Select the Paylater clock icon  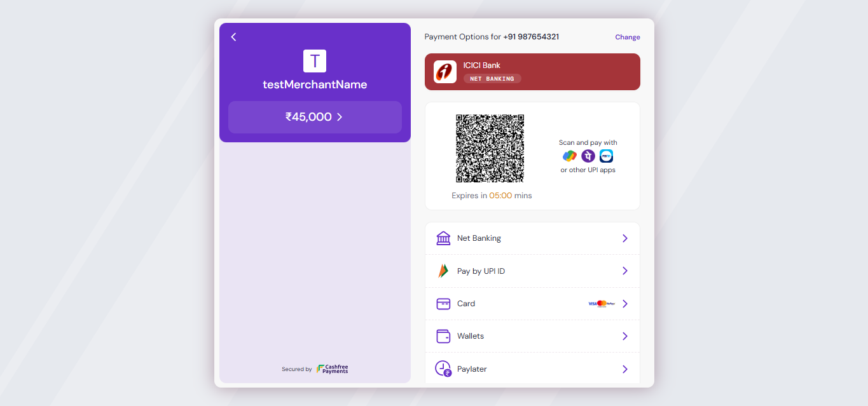tap(443, 369)
